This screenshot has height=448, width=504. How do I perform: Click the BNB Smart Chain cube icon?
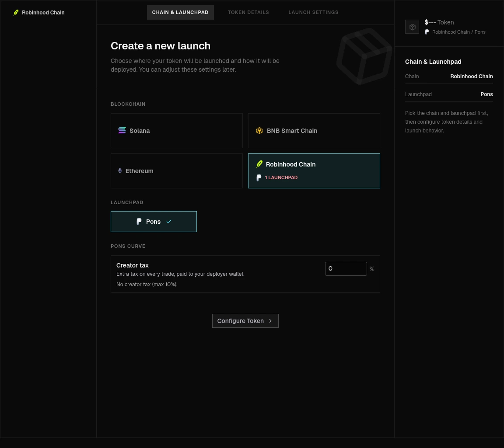point(259,131)
